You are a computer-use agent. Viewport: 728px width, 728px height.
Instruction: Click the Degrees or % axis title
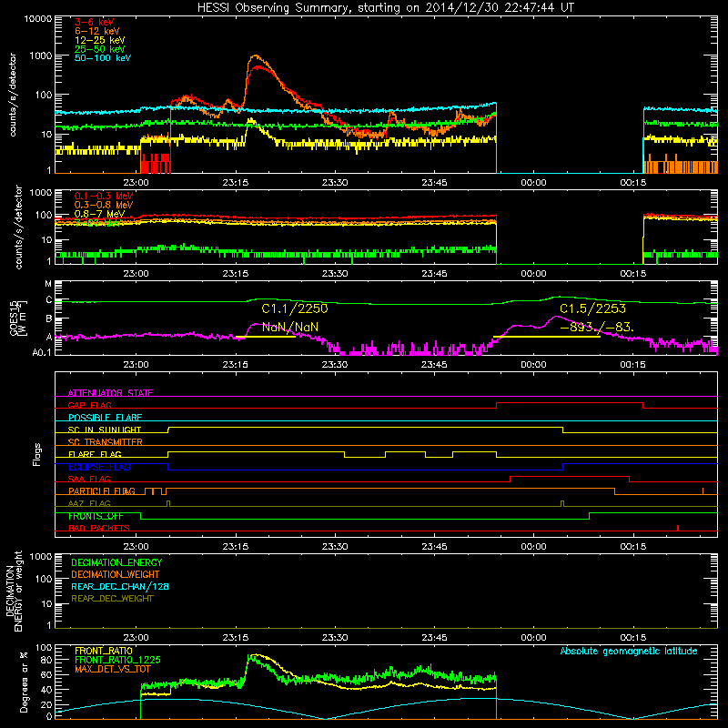coord(24,682)
